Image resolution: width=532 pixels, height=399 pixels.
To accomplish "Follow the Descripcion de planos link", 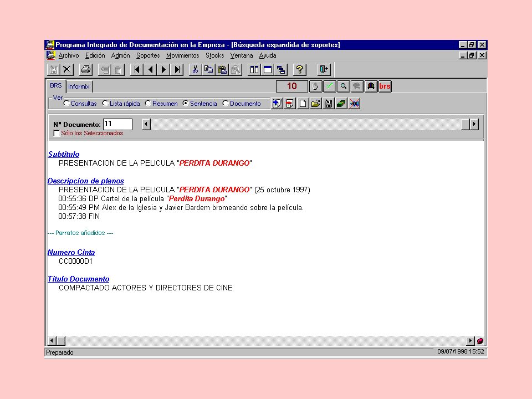I will click(86, 181).
